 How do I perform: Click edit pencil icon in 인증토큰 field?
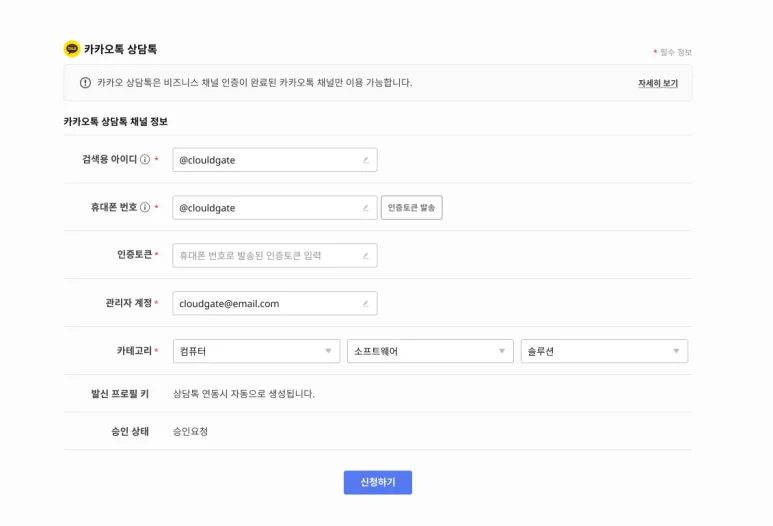366,256
